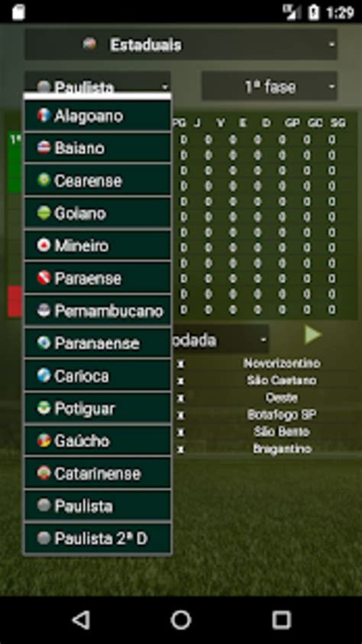This screenshot has width=362, height=644.
Task: Open the Estaduais competition dropdown
Action: click(x=181, y=45)
